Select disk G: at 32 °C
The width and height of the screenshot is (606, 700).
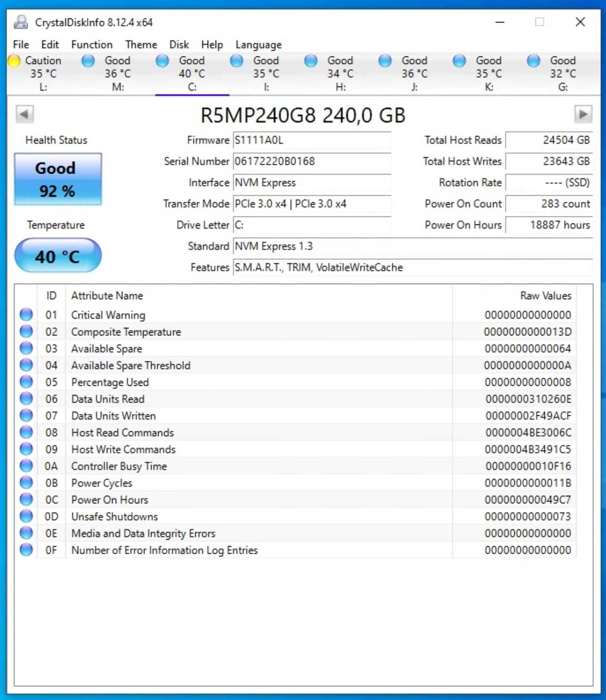(563, 73)
